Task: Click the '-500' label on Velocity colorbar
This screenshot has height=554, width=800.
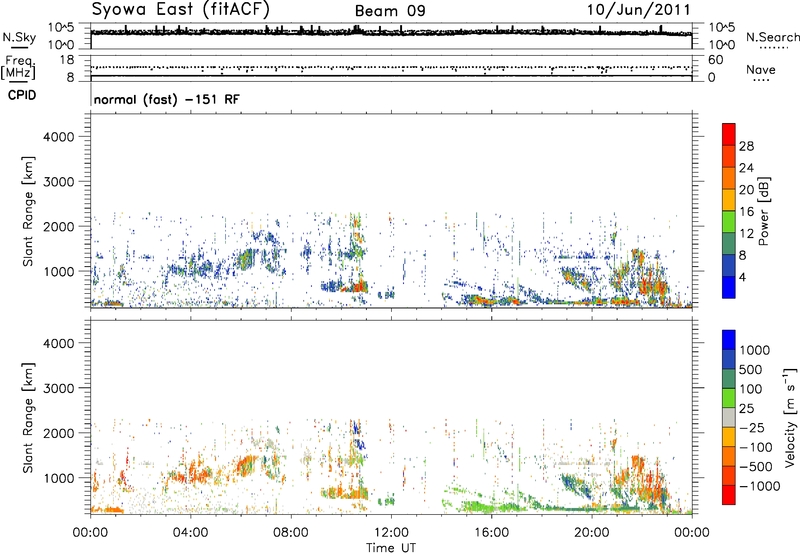Action: (x=756, y=466)
